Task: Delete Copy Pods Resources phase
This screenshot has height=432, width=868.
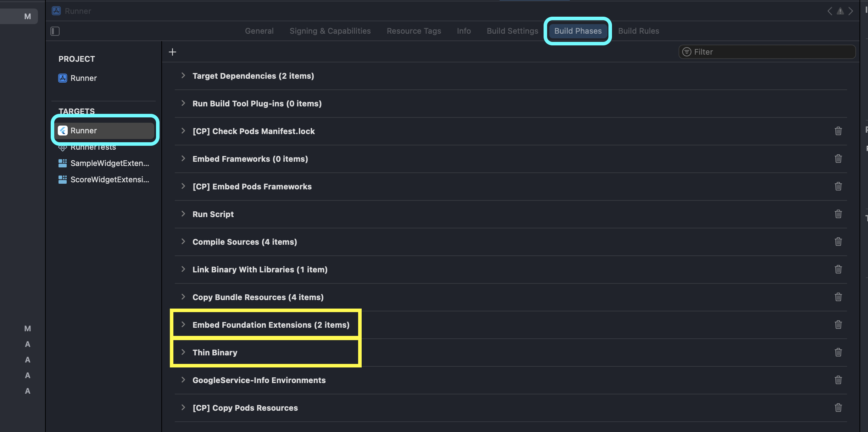Action: pos(838,408)
